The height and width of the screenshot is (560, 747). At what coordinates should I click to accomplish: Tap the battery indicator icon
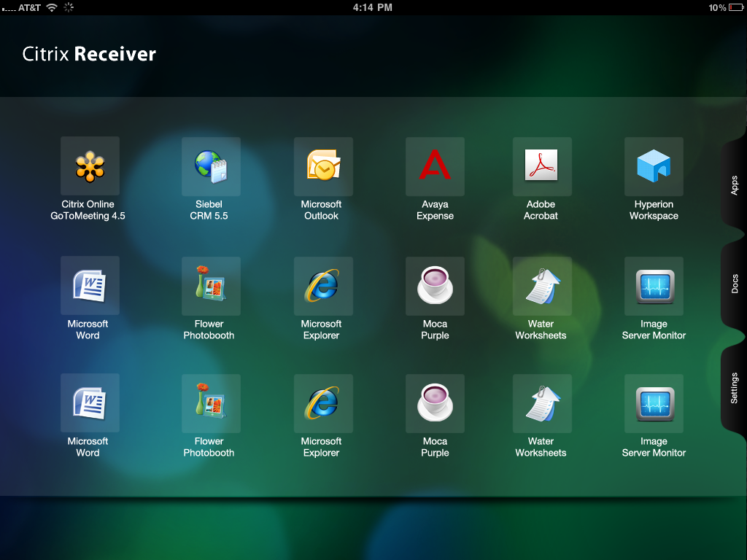pos(736,7)
